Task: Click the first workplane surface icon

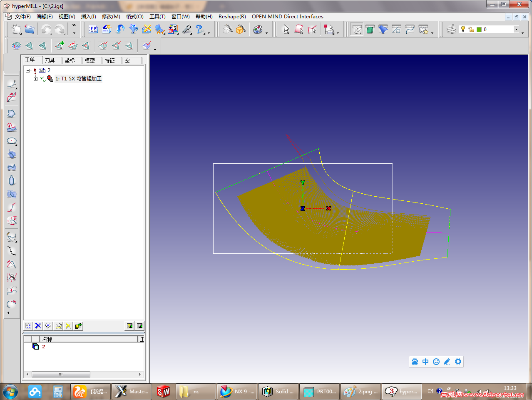Action: tap(16, 45)
